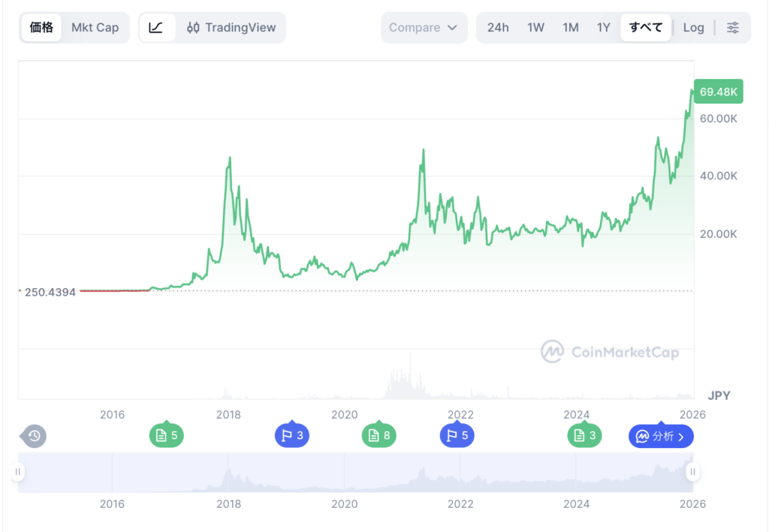Click the CoinMarketCap watermark logo
The height and width of the screenshot is (532, 769).
pyautogui.click(x=610, y=351)
